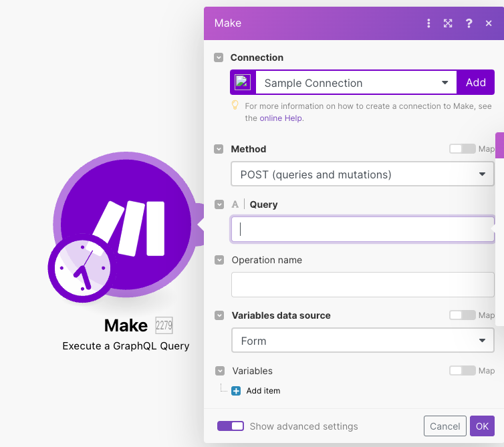Collapse the Operation name field chevron
This screenshot has height=447, width=504.
[x=219, y=260]
